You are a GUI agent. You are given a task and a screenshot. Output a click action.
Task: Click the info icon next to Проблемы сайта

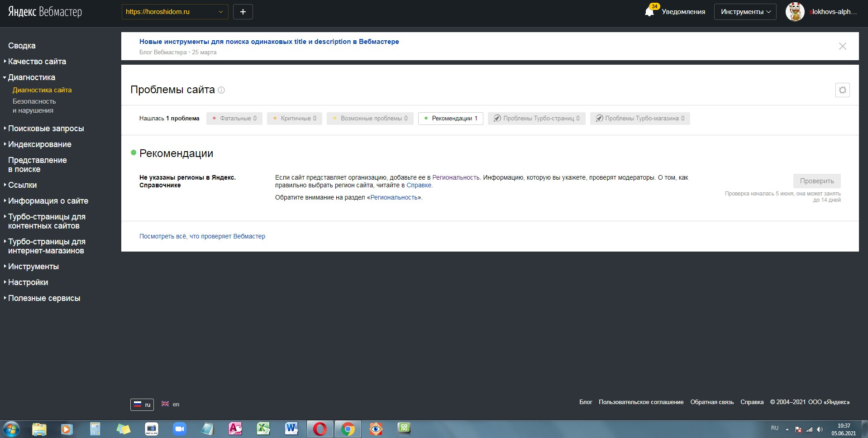click(x=221, y=90)
